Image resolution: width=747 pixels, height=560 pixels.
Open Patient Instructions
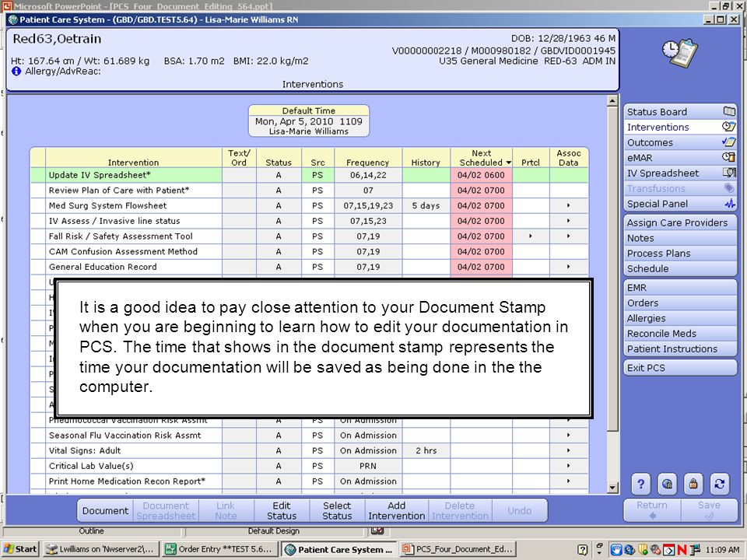[x=680, y=348]
